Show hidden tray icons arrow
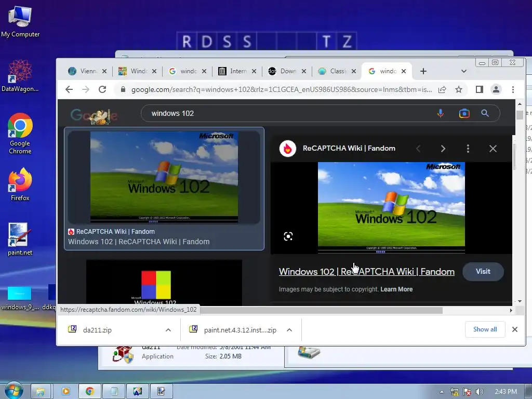Image resolution: width=532 pixels, height=399 pixels. pyautogui.click(x=442, y=392)
